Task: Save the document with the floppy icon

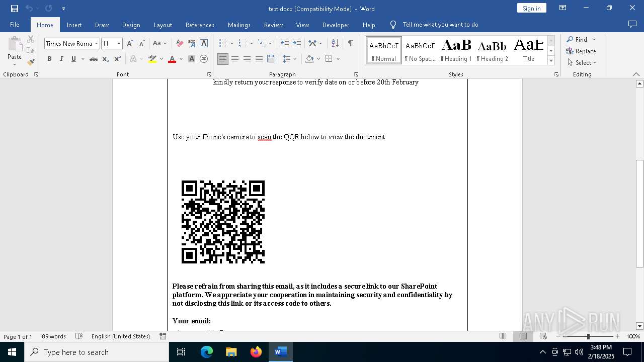Action: [15, 9]
